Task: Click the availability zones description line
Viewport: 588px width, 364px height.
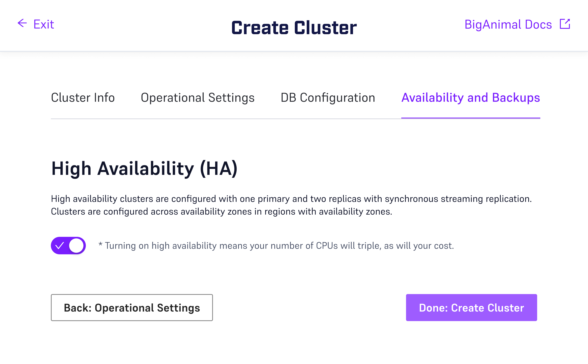Action: (x=221, y=212)
